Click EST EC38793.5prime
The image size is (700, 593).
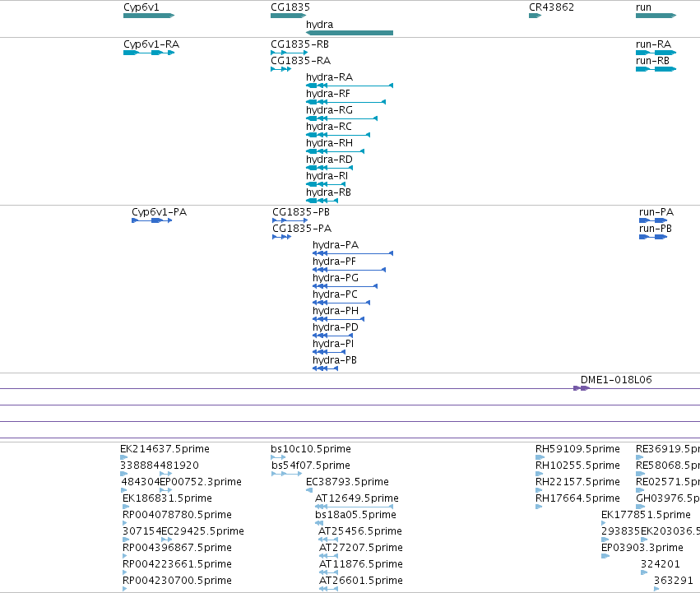click(x=309, y=490)
